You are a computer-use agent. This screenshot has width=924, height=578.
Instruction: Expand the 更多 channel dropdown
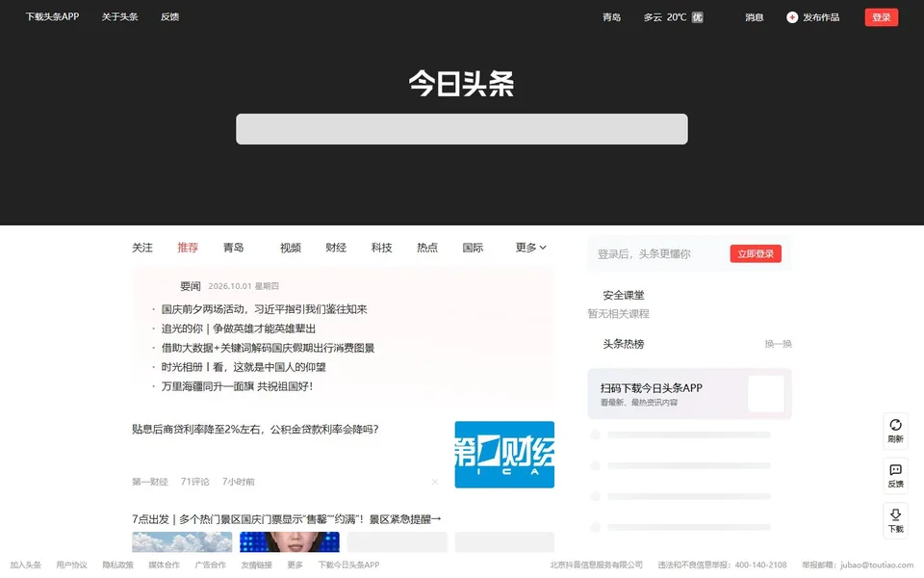[x=530, y=248]
